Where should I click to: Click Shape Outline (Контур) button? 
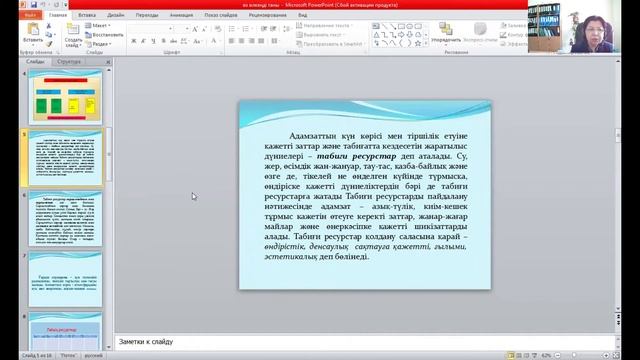click(x=513, y=35)
